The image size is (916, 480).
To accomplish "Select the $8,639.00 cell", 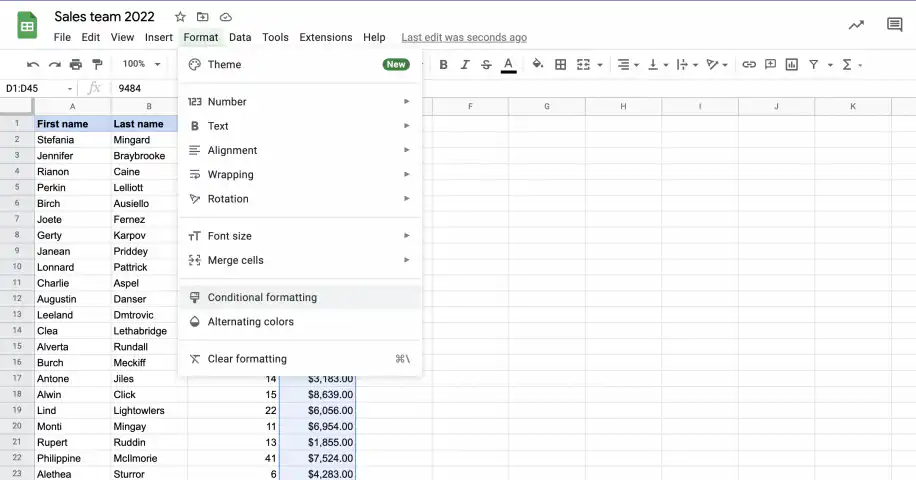I will (318, 395).
